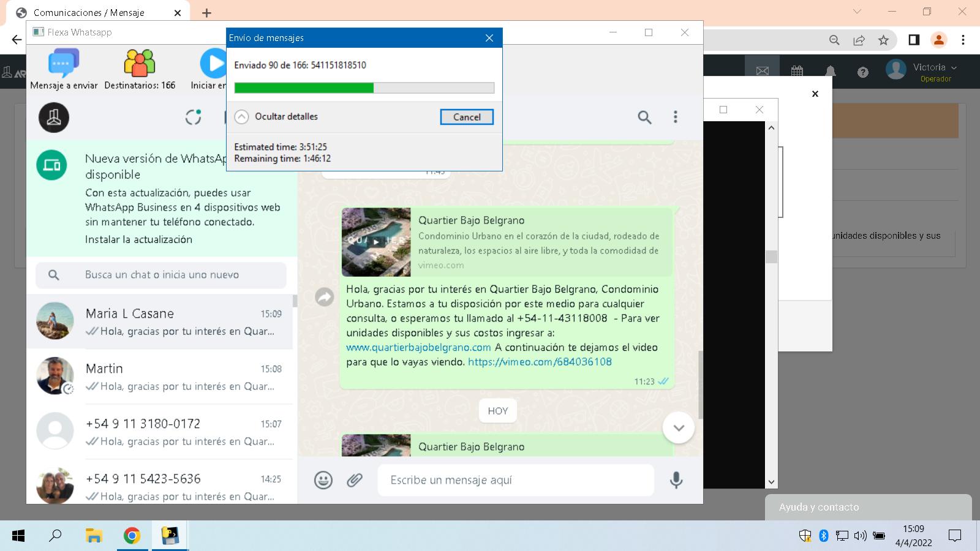Open Chrome three-dot menu
The image size is (980, 551).
coord(963,40)
